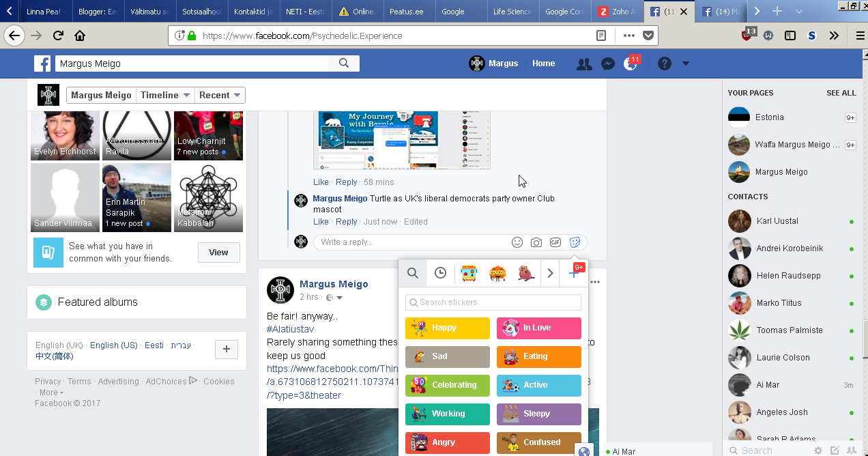The height and width of the screenshot is (456, 868).
Task: Expand the Facebook account menu arrow
Action: point(686,63)
